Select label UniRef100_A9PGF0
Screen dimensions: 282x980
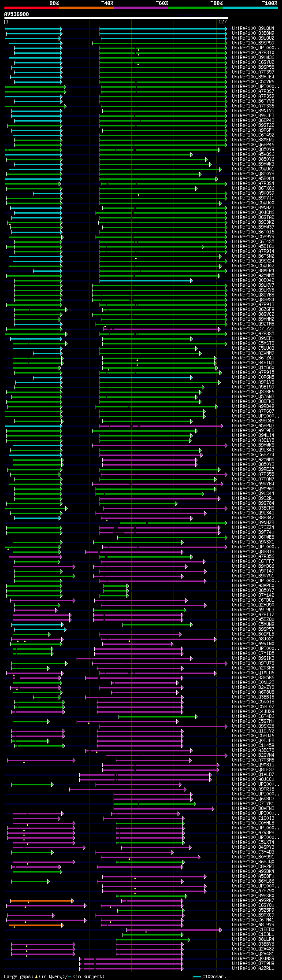pyautogui.click(x=253, y=130)
